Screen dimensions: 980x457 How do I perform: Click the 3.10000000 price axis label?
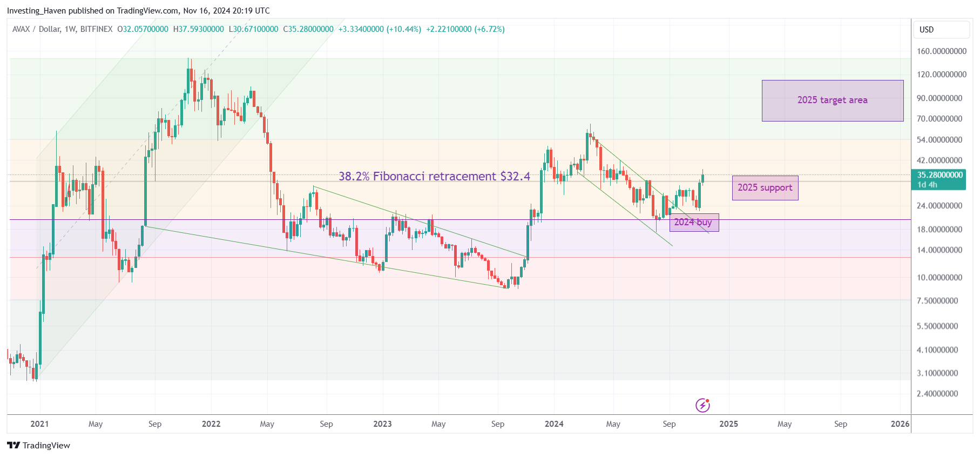click(937, 373)
